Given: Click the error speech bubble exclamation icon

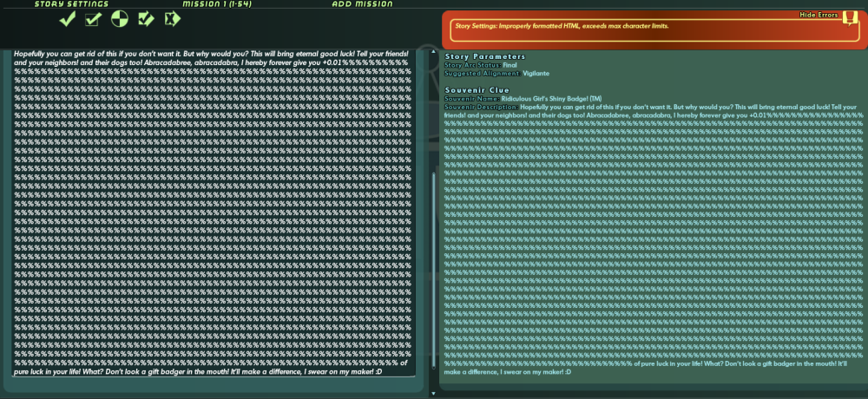Looking at the screenshot, I should click(x=850, y=23).
